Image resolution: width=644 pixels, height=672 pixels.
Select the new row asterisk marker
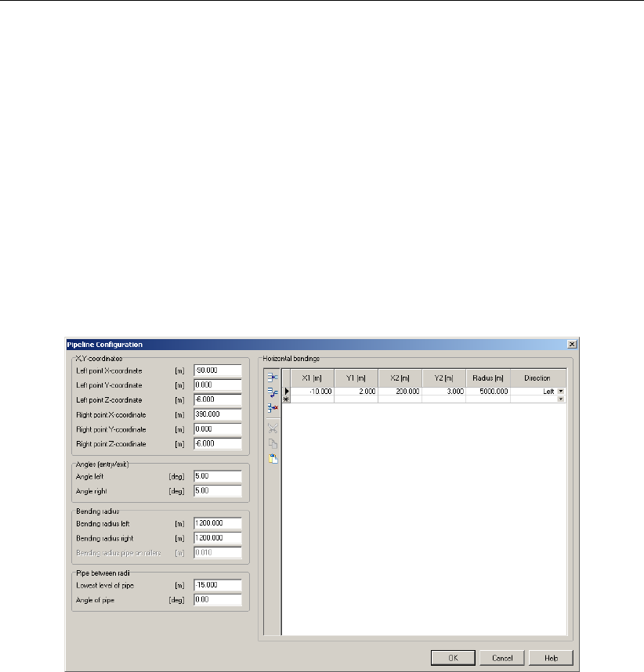(287, 399)
